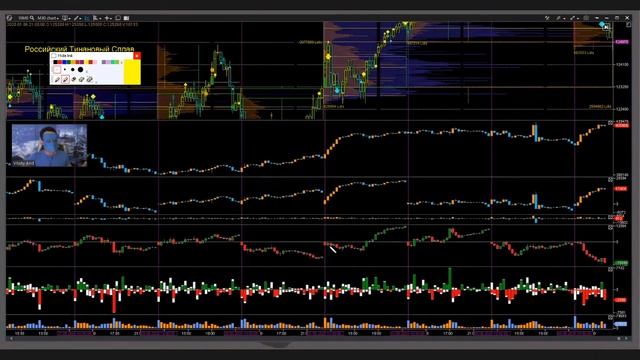Select the pen tool in ink palette
The height and width of the screenshot is (360, 640).
tap(57, 79)
